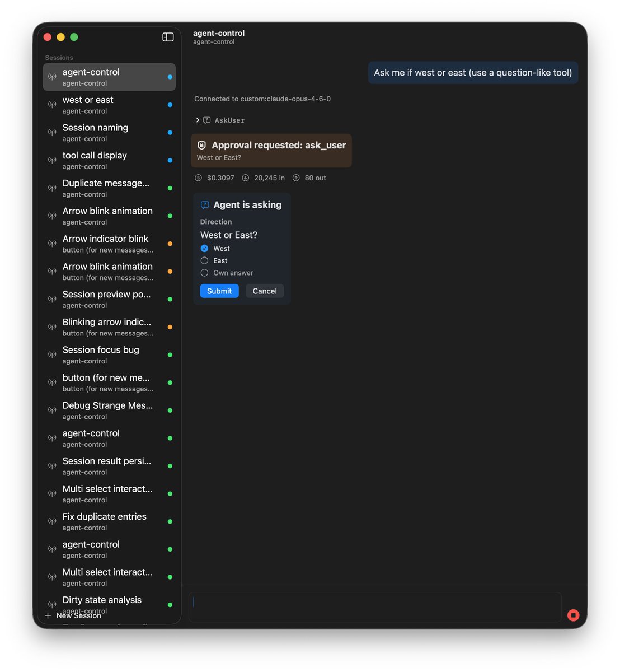
Task: Click the dollar cost icon
Action: point(198,178)
